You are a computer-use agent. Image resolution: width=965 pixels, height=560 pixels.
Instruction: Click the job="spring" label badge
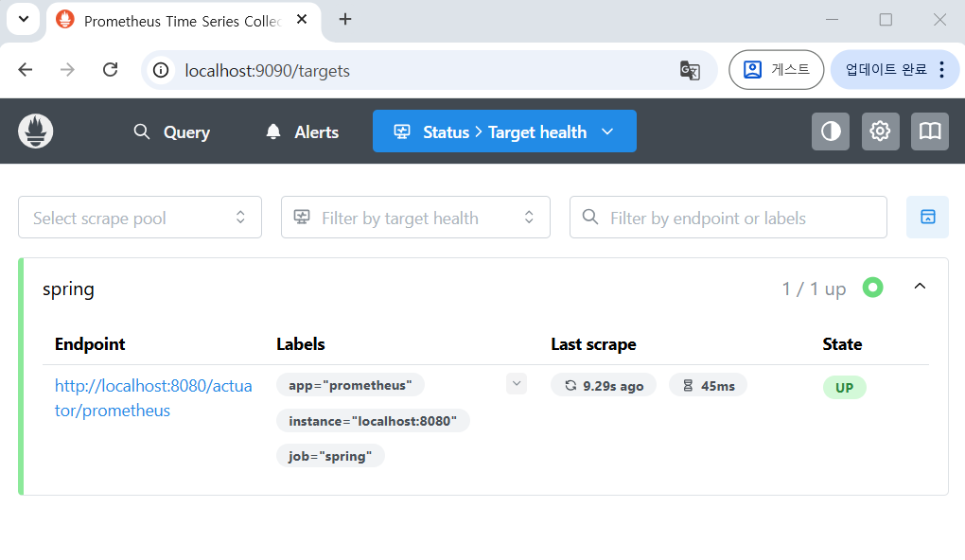pyautogui.click(x=330, y=456)
